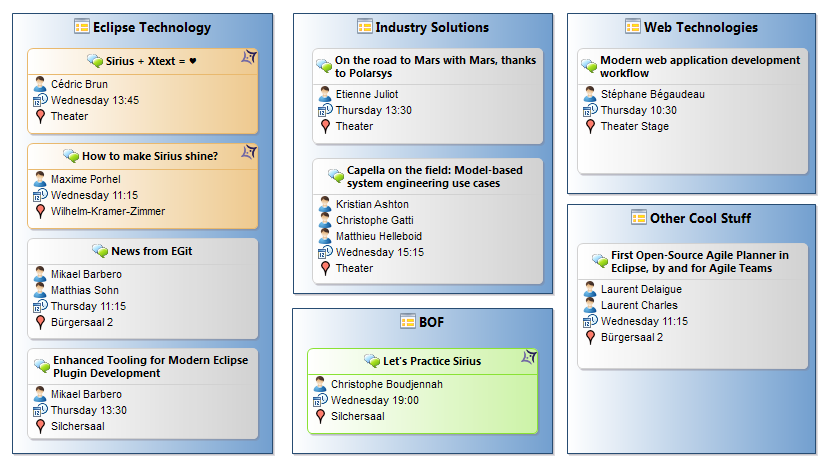Screen dimensions: 827x465
Task: Click the Sirius star icon on Let's Practice Sirius card
Action: coord(528,357)
